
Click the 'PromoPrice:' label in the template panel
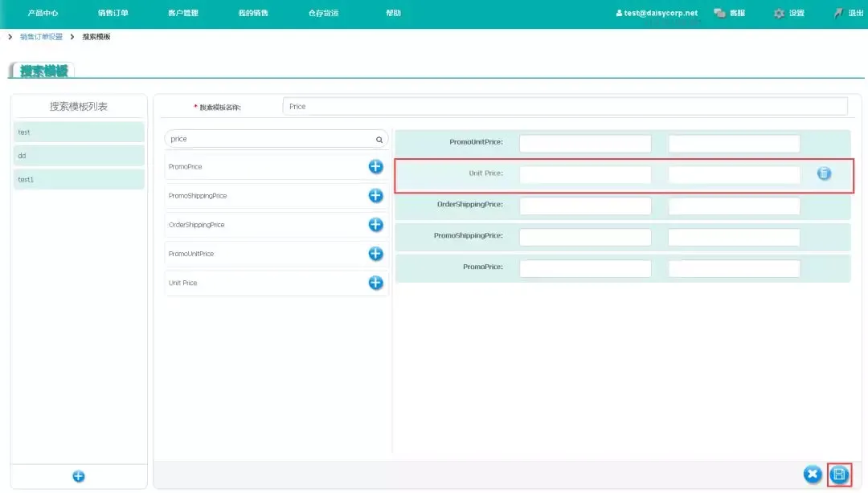coord(483,267)
